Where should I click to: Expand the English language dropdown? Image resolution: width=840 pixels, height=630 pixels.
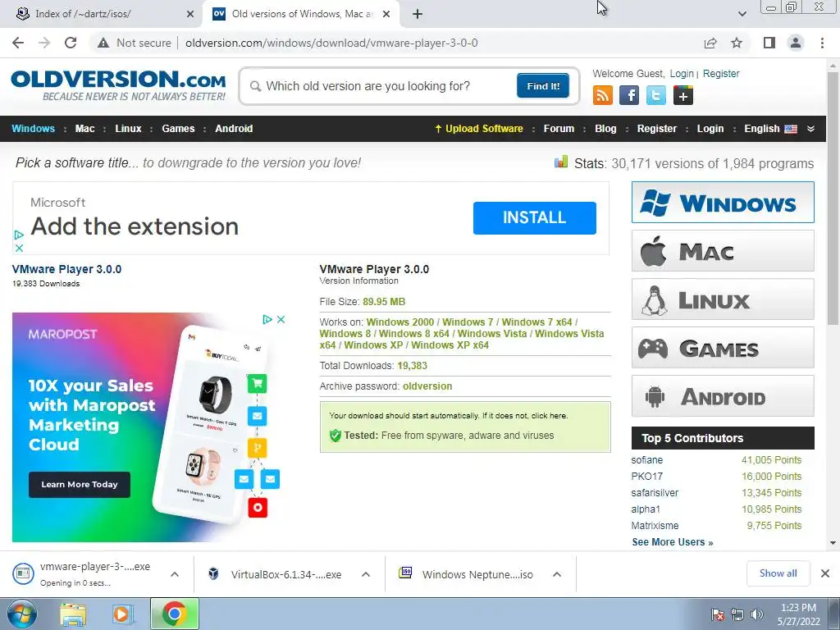pos(770,129)
